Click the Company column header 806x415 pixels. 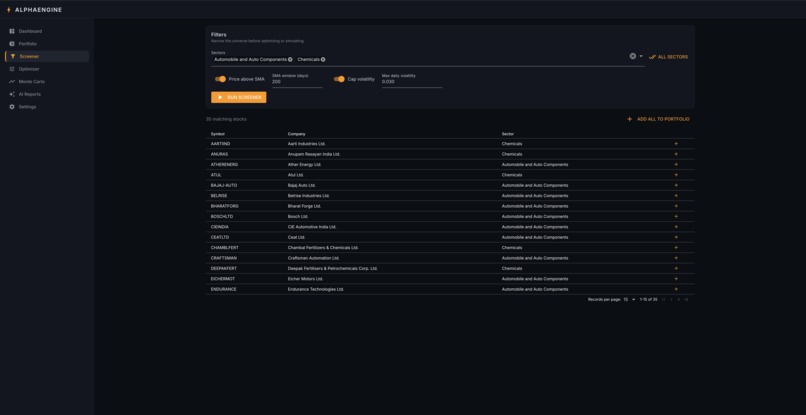[297, 134]
